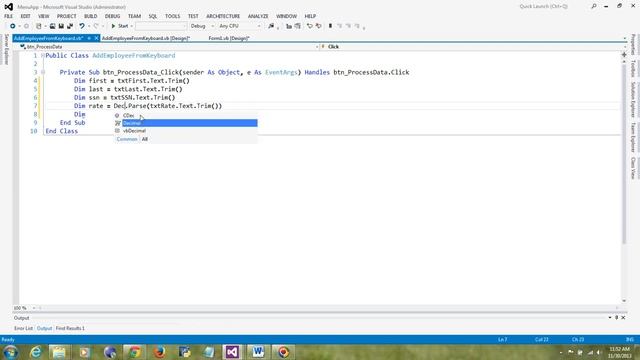640x360 pixels.
Task: Click the uncomment selected lines icon
Action: coord(318,26)
